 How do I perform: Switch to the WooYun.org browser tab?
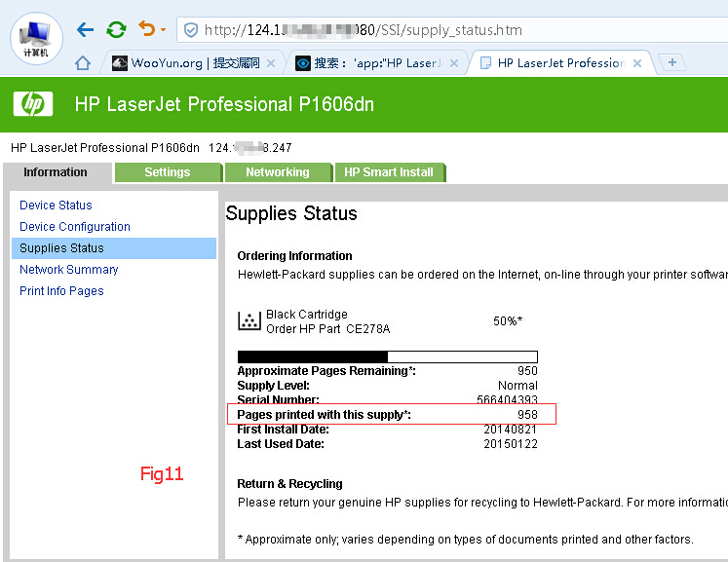click(195, 63)
